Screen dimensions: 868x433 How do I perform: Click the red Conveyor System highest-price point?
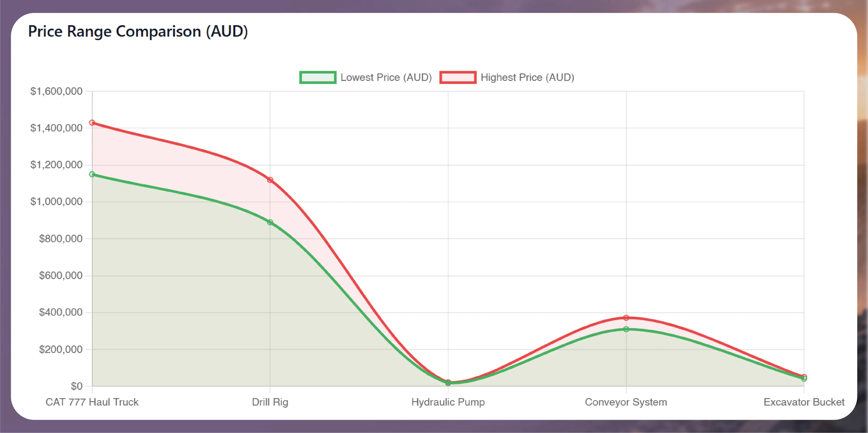pos(626,318)
